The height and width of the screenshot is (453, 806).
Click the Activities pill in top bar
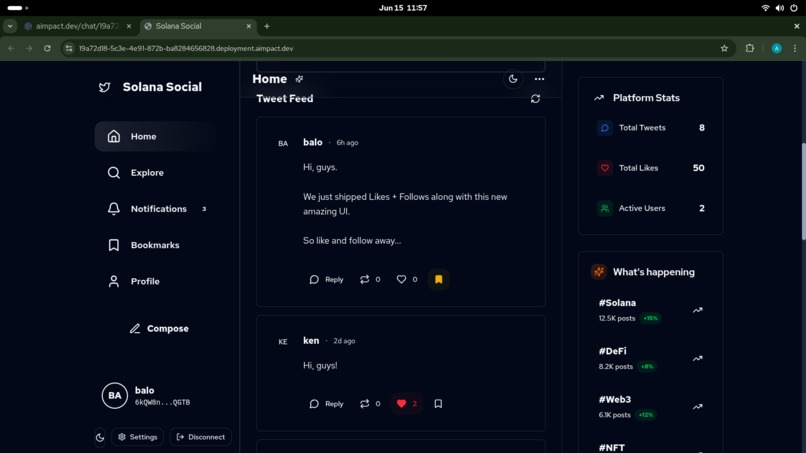coord(17,8)
